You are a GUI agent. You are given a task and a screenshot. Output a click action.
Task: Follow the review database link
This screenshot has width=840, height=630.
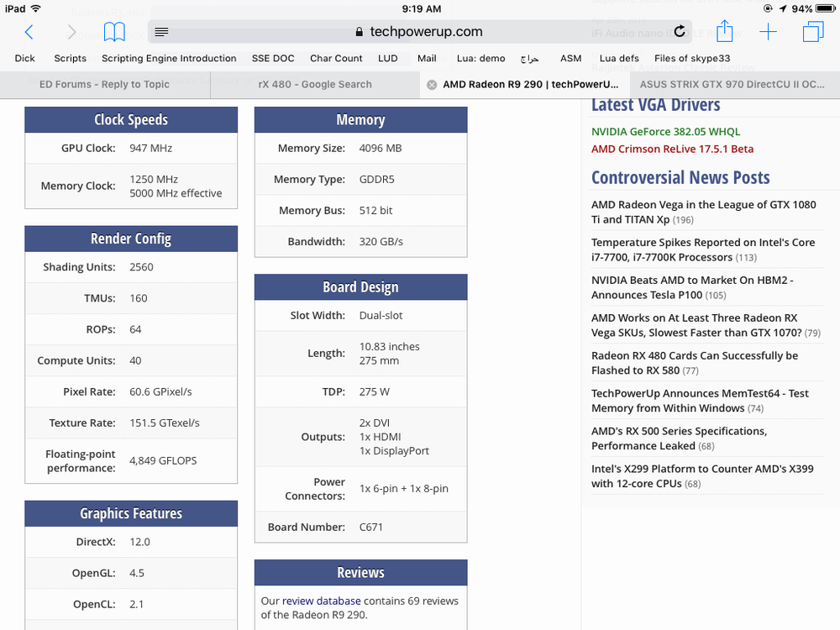pos(322,601)
